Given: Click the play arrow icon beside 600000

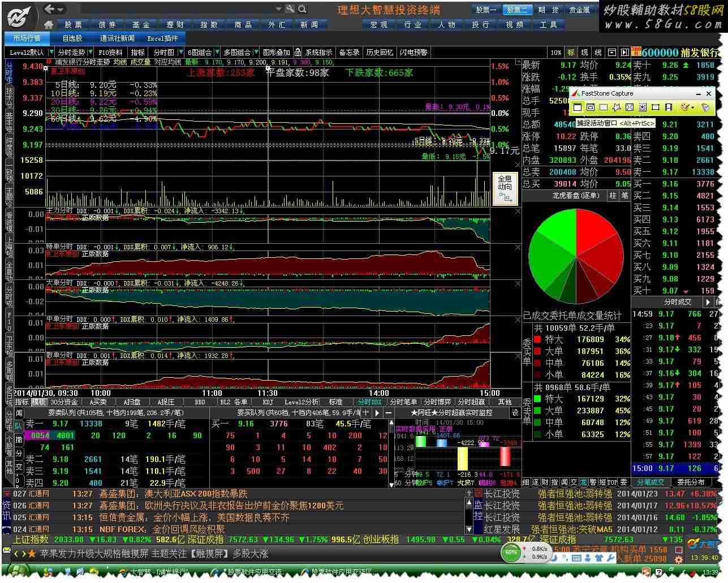Looking at the screenshot, I should [624, 52].
